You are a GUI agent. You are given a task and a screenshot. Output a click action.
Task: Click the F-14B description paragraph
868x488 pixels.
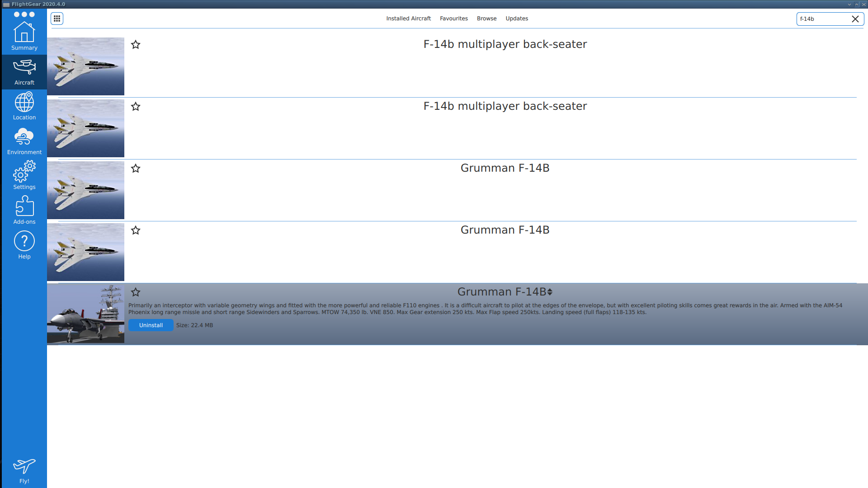click(486, 309)
